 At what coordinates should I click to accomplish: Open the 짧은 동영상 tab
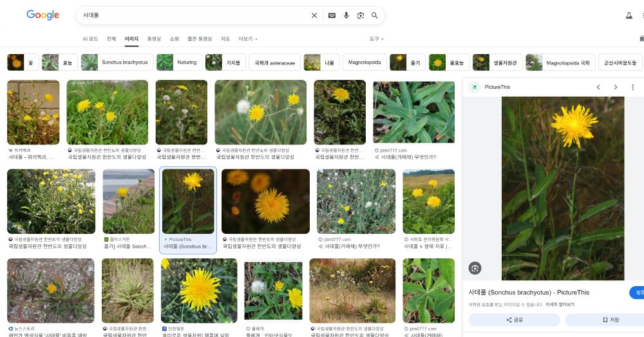click(200, 39)
